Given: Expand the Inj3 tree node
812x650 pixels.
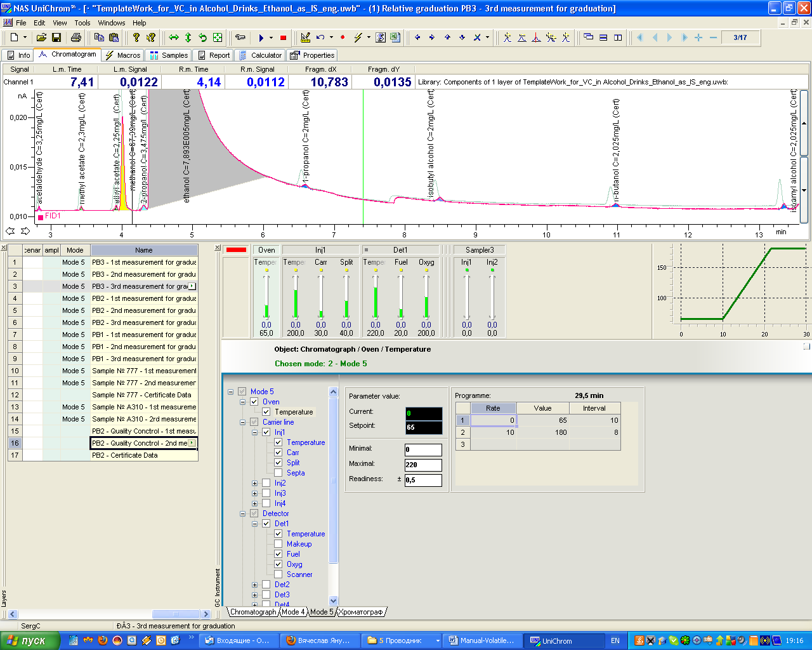Looking at the screenshot, I should (x=254, y=493).
